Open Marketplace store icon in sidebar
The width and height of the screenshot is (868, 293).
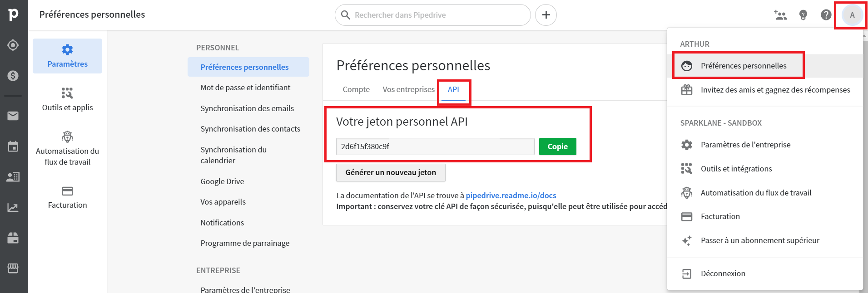(x=13, y=268)
